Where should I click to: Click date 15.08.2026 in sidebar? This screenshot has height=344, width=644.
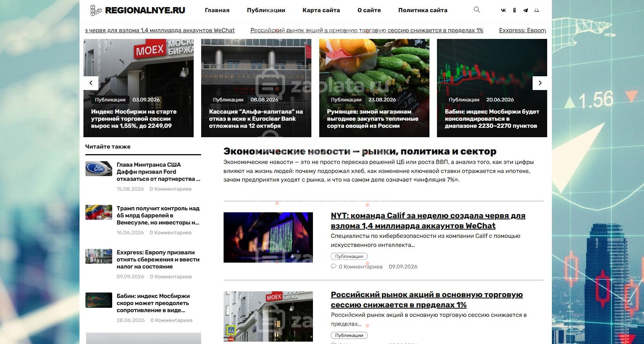130,189
